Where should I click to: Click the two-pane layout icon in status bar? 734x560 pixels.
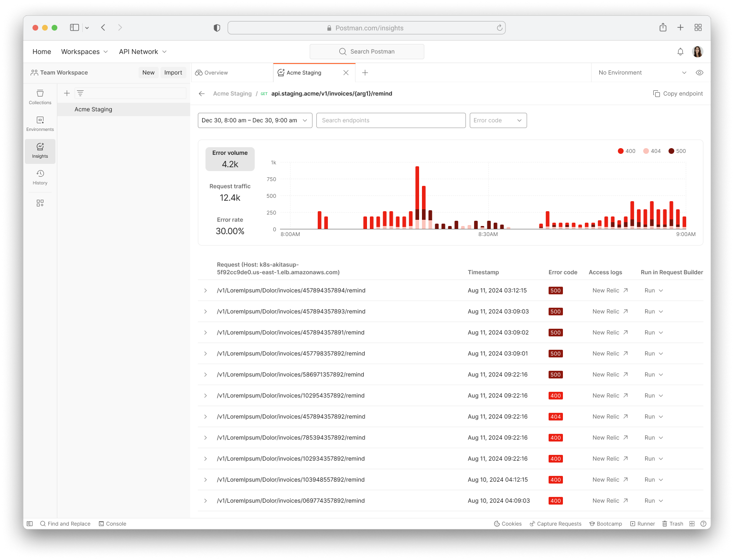click(692, 524)
